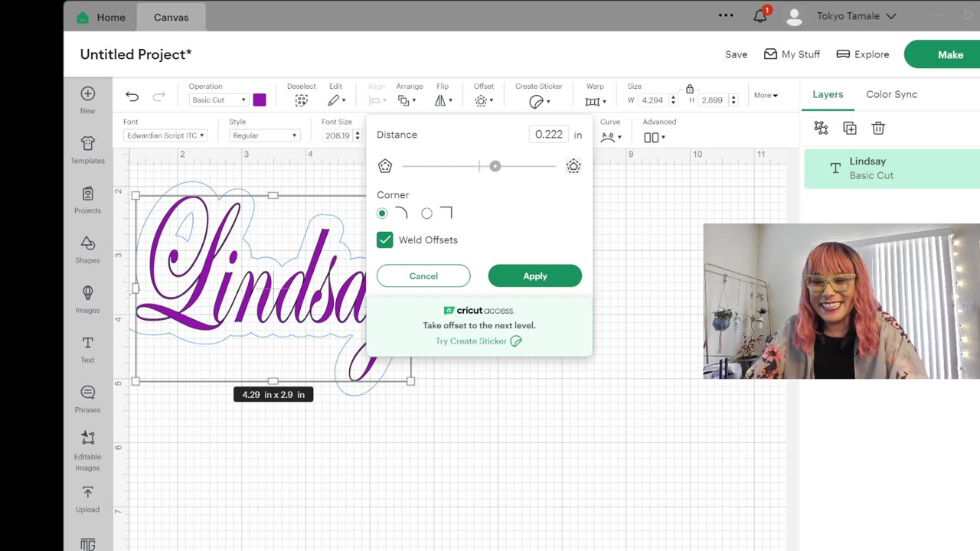Open the Projects sidebar icon
This screenshot has width=980, height=551.
click(87, 200)
